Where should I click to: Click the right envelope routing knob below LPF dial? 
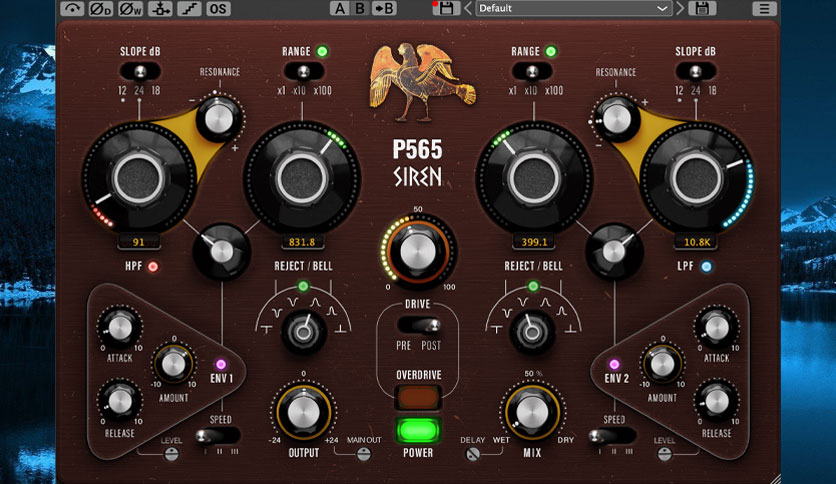pyautogui.click(x=614, y=252)
